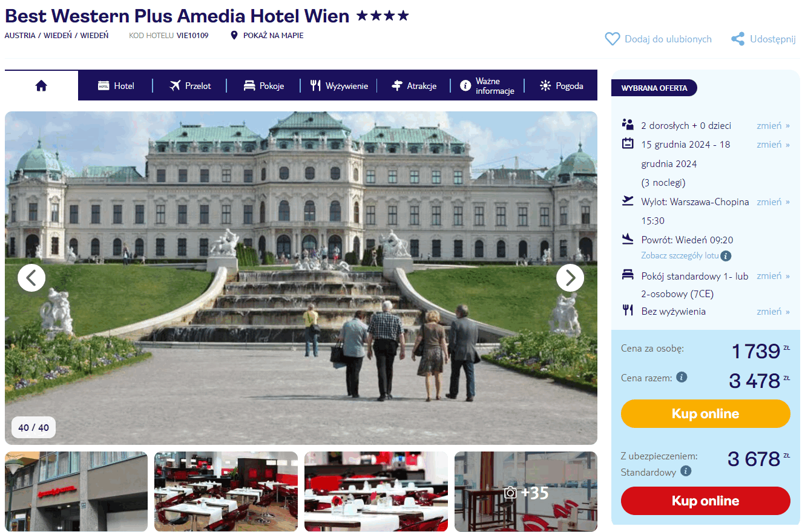
Task: Change number of travelers via zmień link
Action: pos(773,126)
